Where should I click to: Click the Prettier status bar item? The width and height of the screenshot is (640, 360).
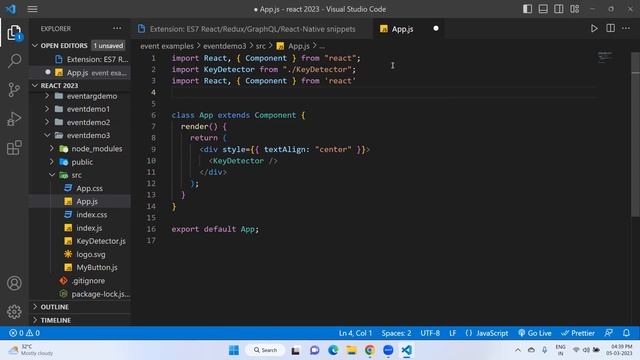tap(578, 333)
